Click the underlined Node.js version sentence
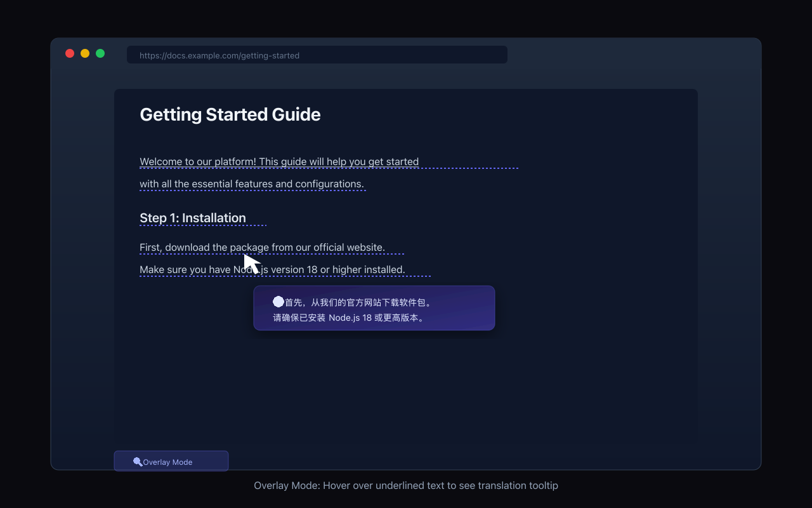Viewport: 812px width, 508px height. [272, 269]
